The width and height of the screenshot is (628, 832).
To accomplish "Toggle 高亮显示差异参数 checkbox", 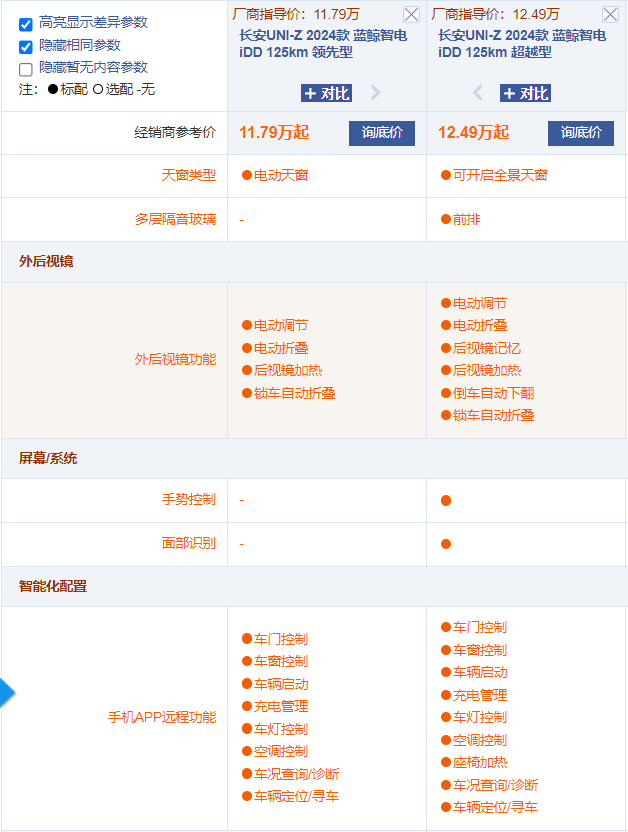I will (x=25, y=24).
